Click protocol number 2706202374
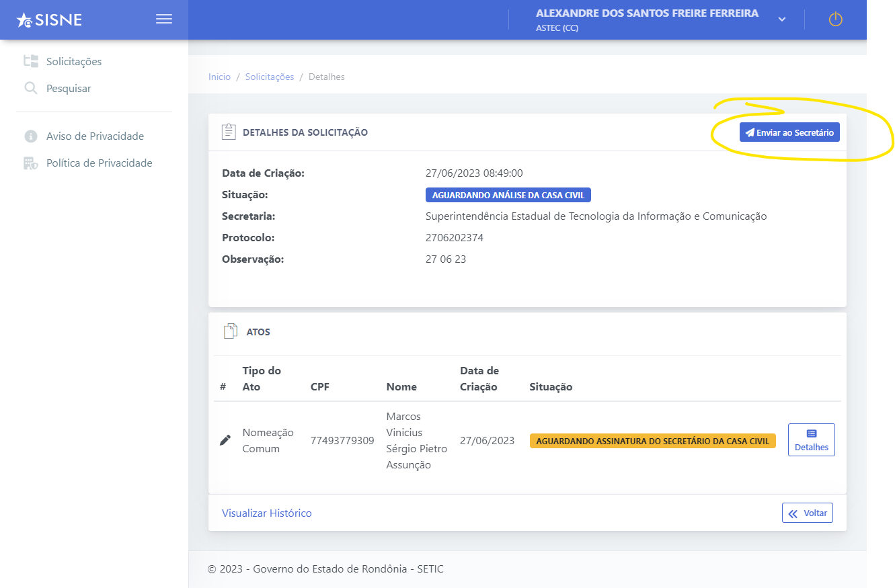 455,237
